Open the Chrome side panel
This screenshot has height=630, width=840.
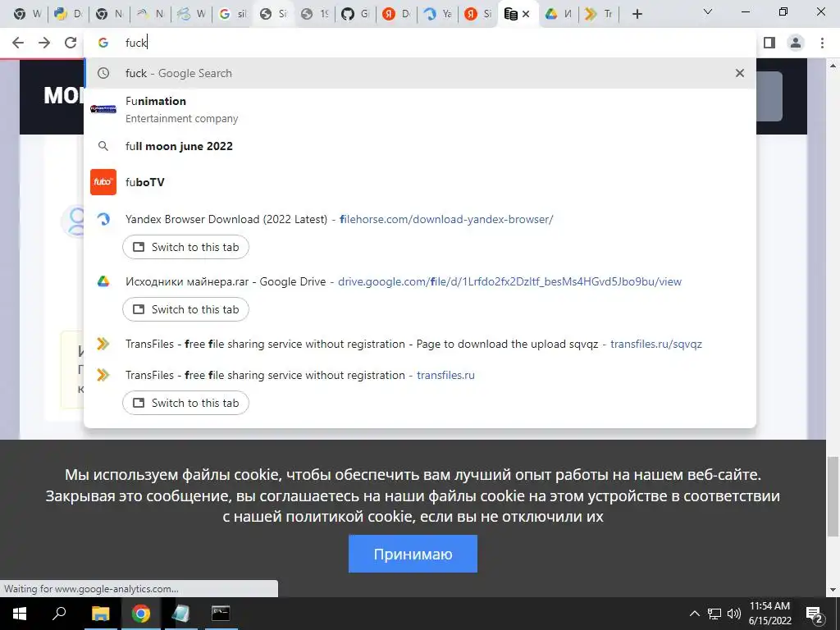[769, 43]
